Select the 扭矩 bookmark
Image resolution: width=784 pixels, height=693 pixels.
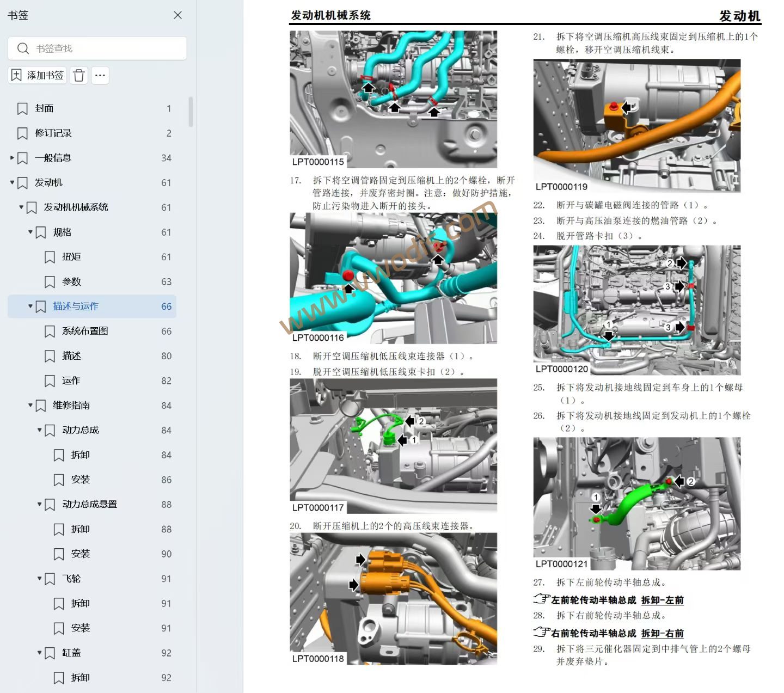[71, 257]
